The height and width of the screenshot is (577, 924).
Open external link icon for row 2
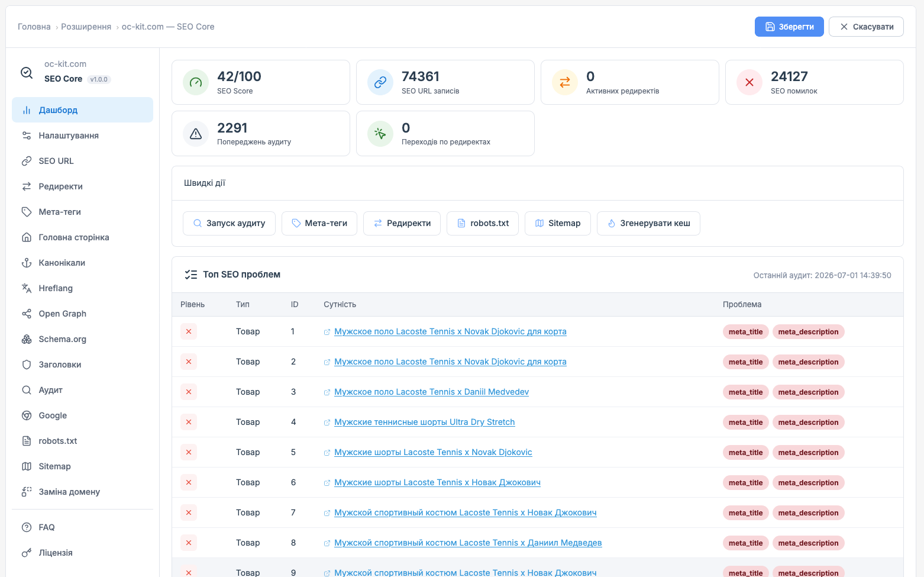(x=327, y=362)
